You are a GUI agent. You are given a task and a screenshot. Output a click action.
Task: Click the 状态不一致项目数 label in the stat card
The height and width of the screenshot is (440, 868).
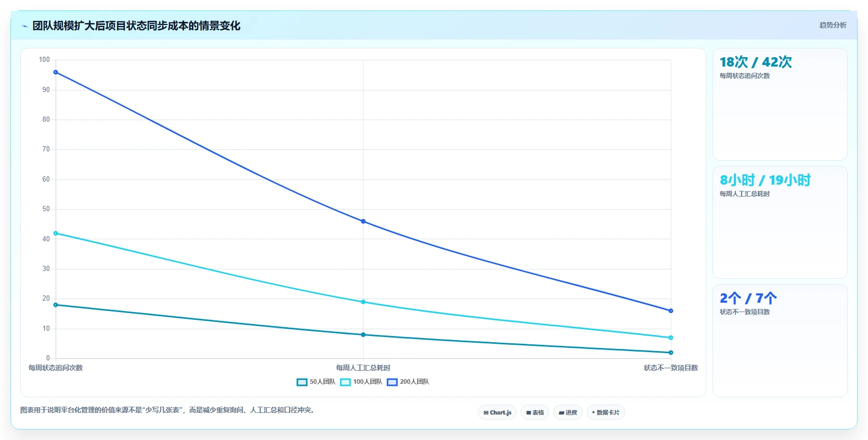745,312
